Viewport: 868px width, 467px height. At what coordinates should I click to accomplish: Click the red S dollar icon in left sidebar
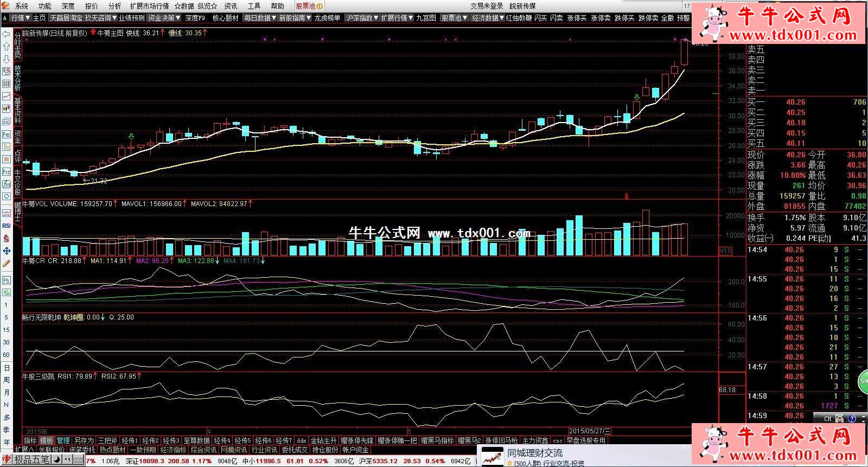point(6,238)
